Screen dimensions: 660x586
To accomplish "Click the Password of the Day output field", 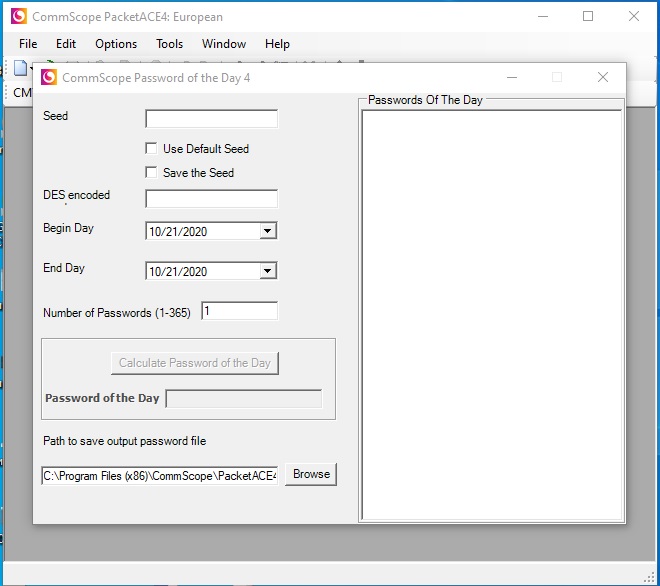I will (244, 399).
